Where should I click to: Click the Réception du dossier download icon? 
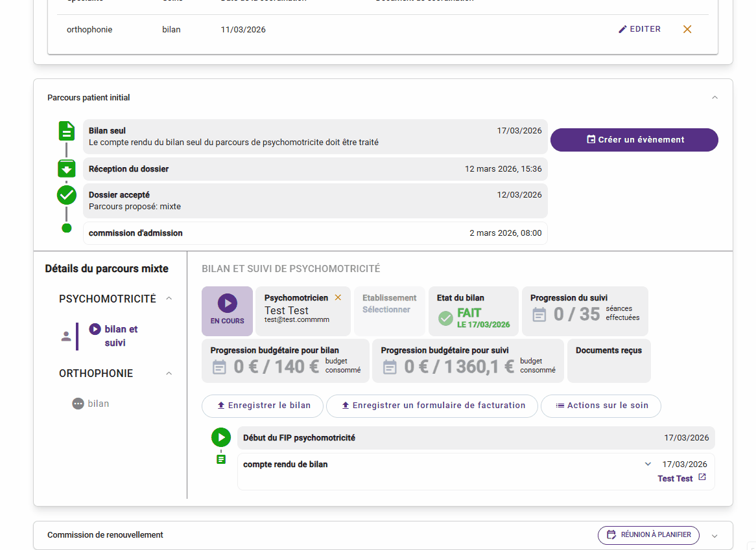coord(66,169)
